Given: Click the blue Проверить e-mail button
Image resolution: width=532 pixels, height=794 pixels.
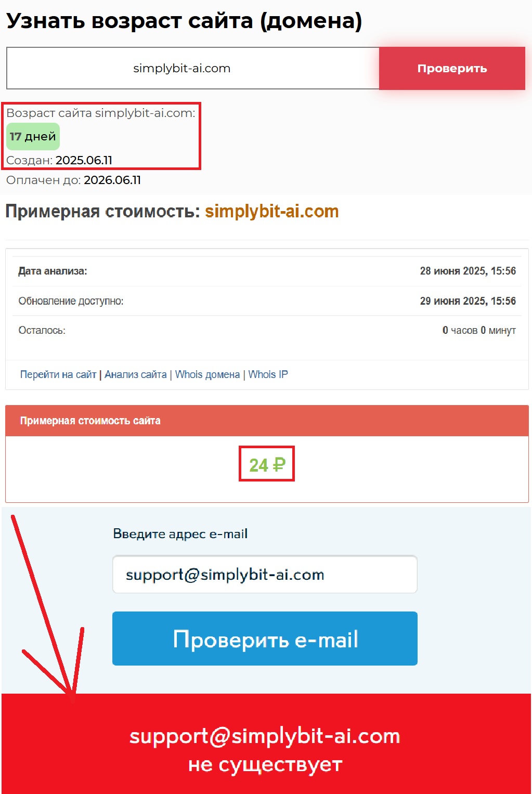Looking at the screenshot, I should click(265, 639).
